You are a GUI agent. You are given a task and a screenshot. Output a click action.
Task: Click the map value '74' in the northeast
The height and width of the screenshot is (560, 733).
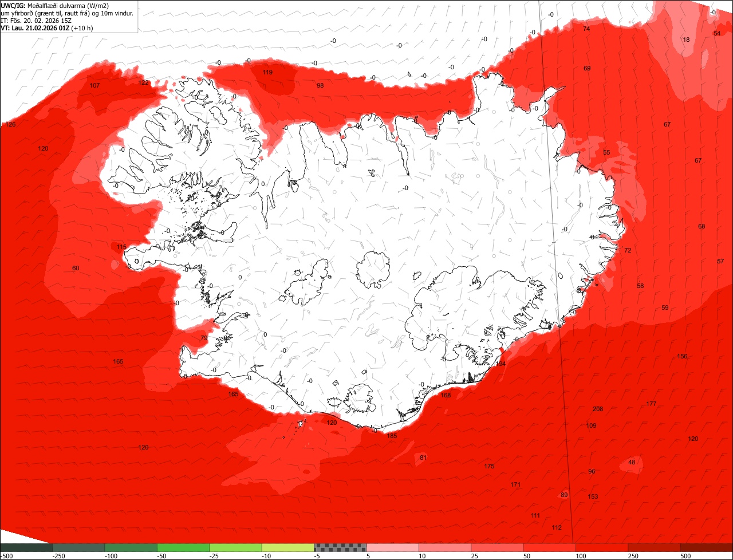[586, 29]
